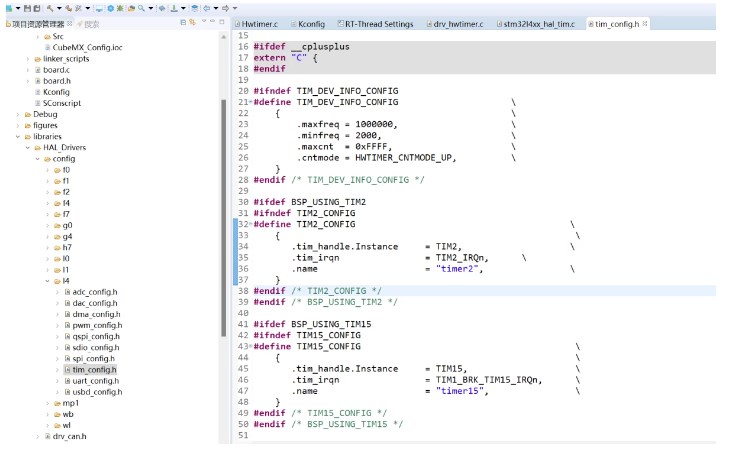Click the hammer Build icon
The width and height of the screenshot is (738, 452).
coord(48,8)
